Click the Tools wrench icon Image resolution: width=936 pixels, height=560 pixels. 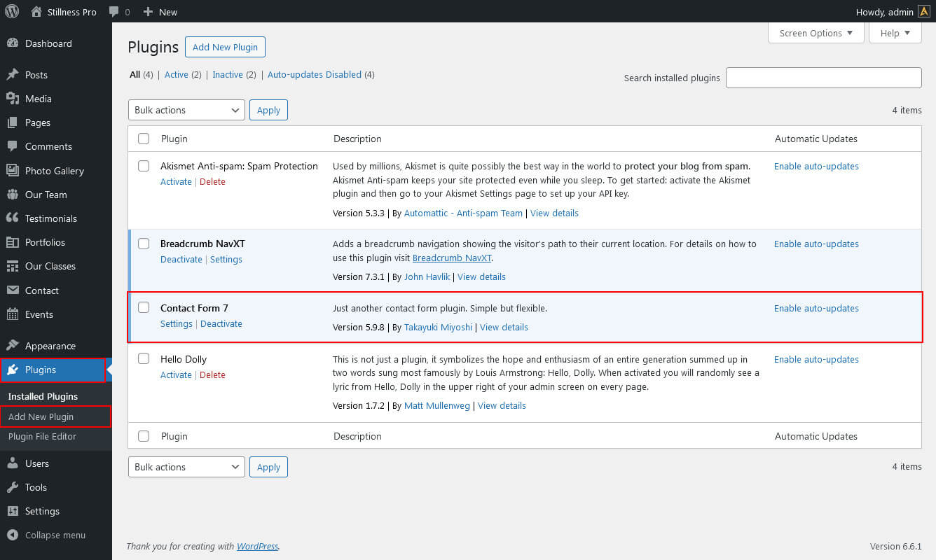click(13, 487)
